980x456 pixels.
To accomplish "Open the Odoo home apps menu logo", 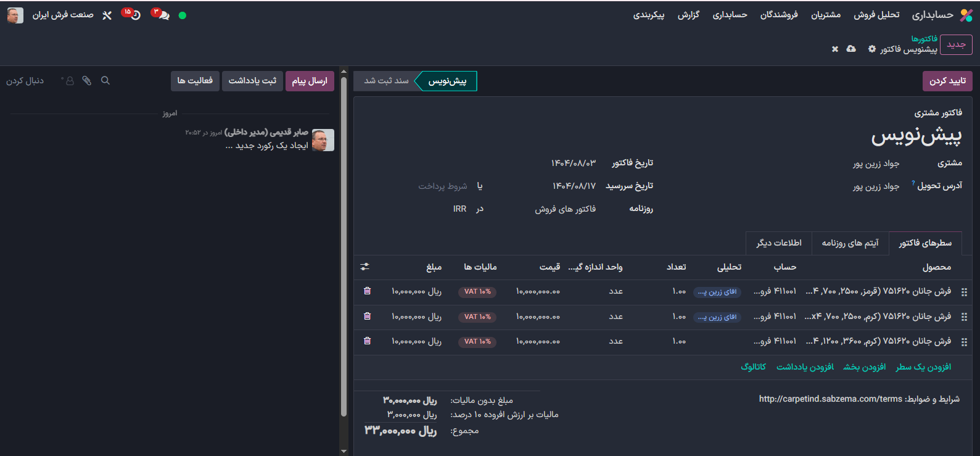I will pos(966,15).
